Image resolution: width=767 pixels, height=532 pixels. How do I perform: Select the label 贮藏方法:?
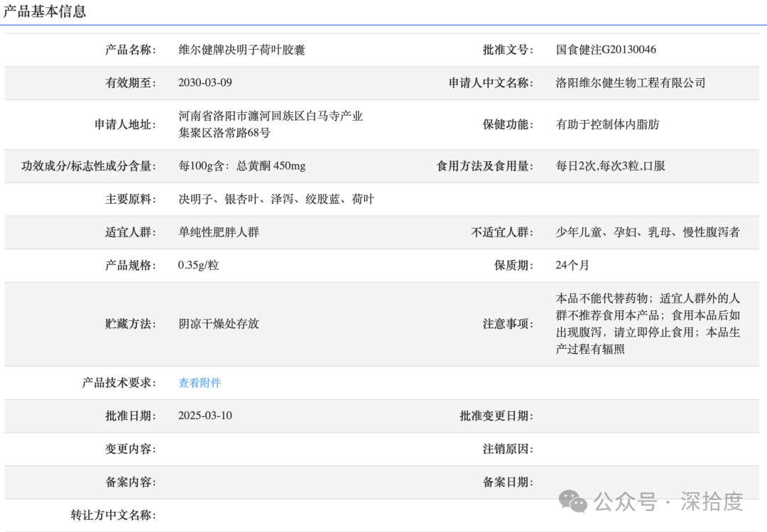131,323
